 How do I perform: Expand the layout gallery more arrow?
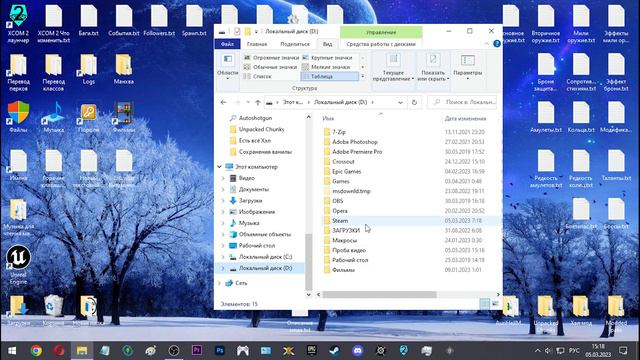362,76
